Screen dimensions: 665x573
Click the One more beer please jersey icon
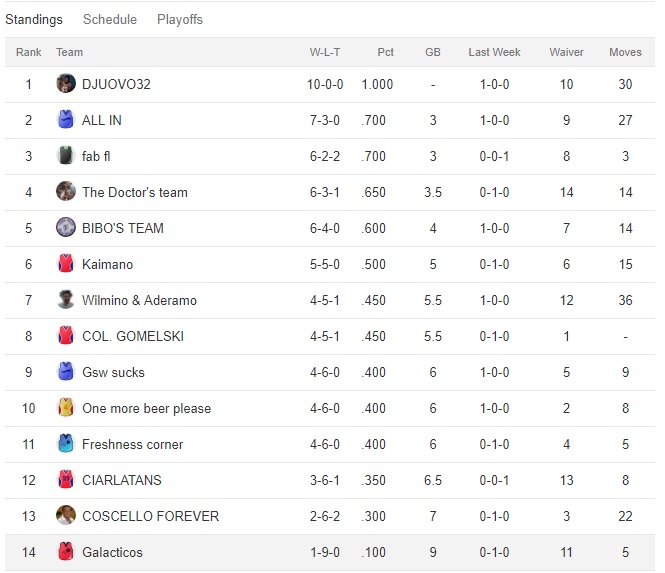click(66, 408)
